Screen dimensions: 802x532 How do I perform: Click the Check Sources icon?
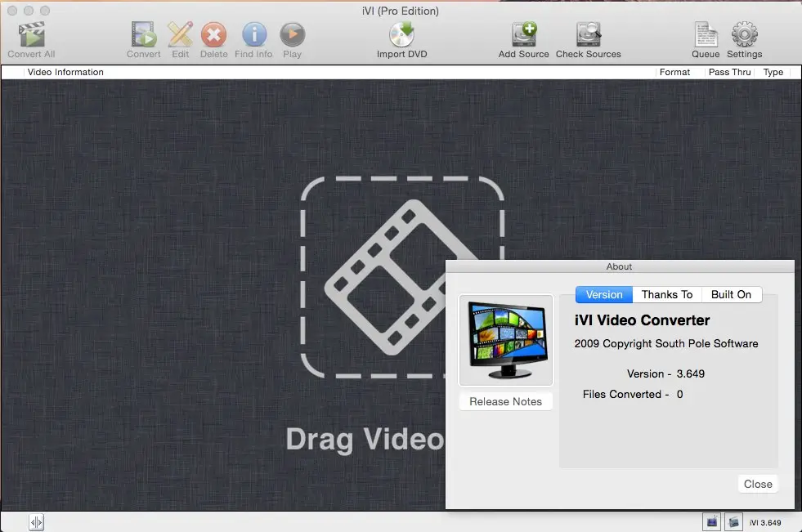(x=588, y=35)
